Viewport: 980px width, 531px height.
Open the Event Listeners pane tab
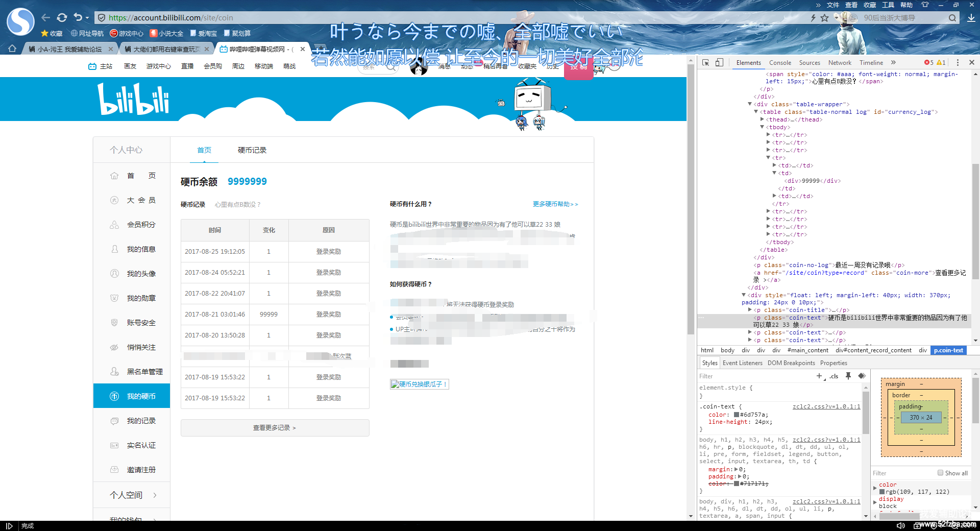tap(743, 363)
